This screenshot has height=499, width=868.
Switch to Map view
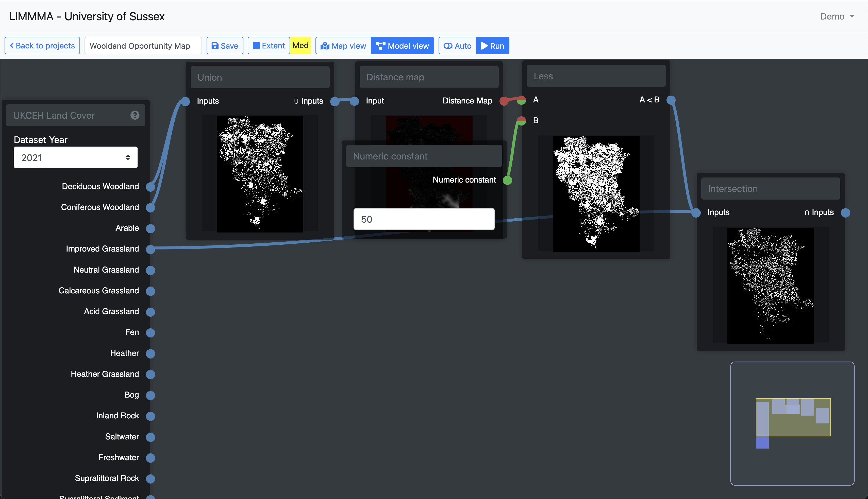click(343, 46)
